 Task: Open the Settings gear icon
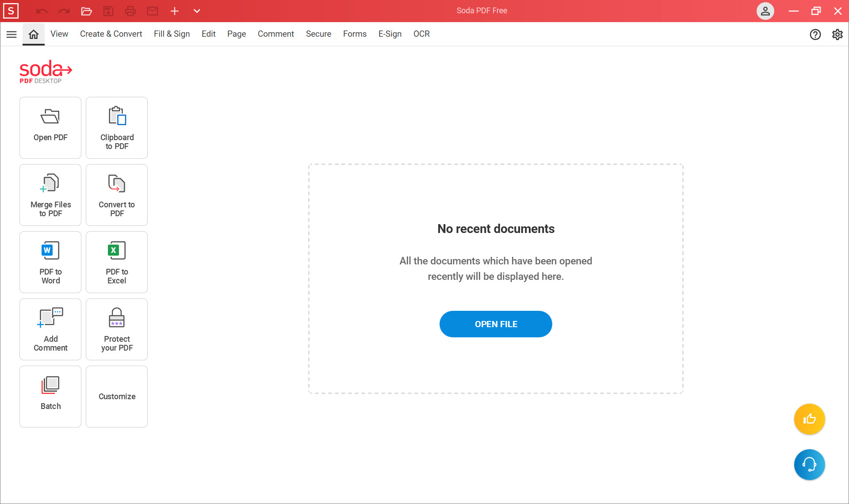coord(838,34)
